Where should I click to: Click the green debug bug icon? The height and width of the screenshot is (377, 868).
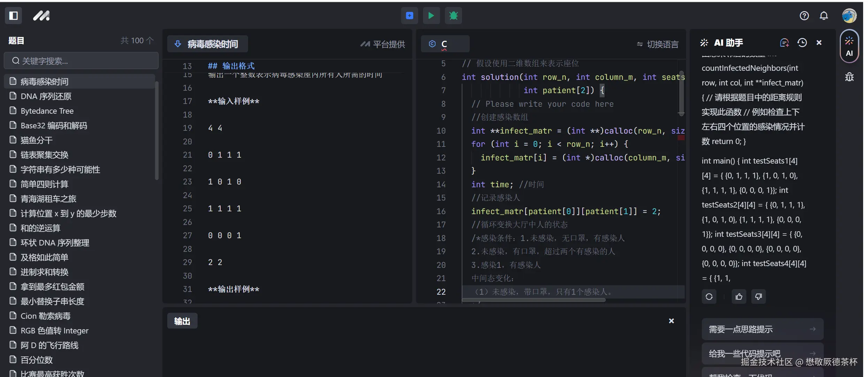click(x=453, y=16)
